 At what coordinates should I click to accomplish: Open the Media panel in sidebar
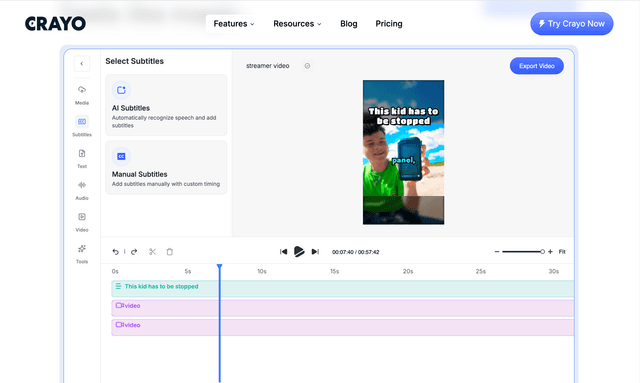tap(82, 95)
